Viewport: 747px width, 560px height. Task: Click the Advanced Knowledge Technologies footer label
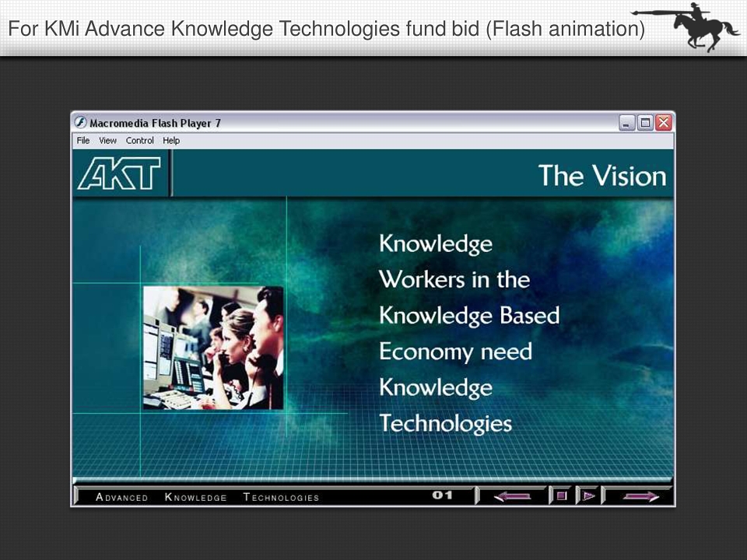(207, 497)
